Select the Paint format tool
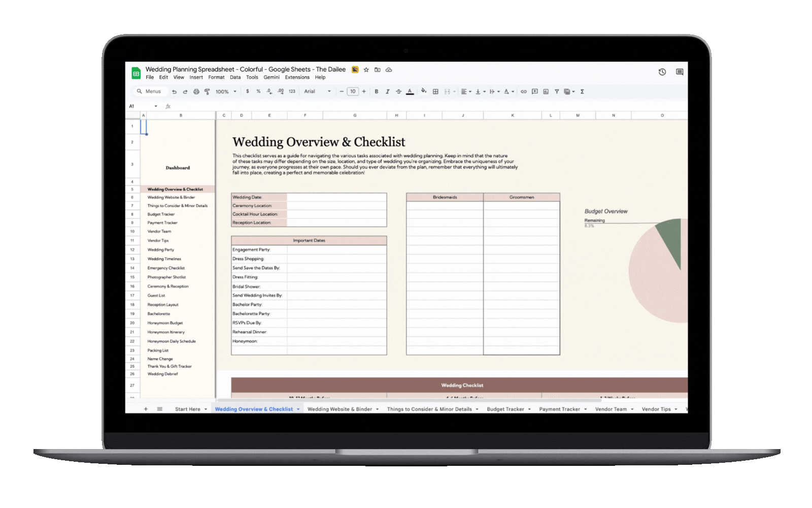The width and height of the screenshot is (812, 508). pyautogui.click(x=207, y=92)
